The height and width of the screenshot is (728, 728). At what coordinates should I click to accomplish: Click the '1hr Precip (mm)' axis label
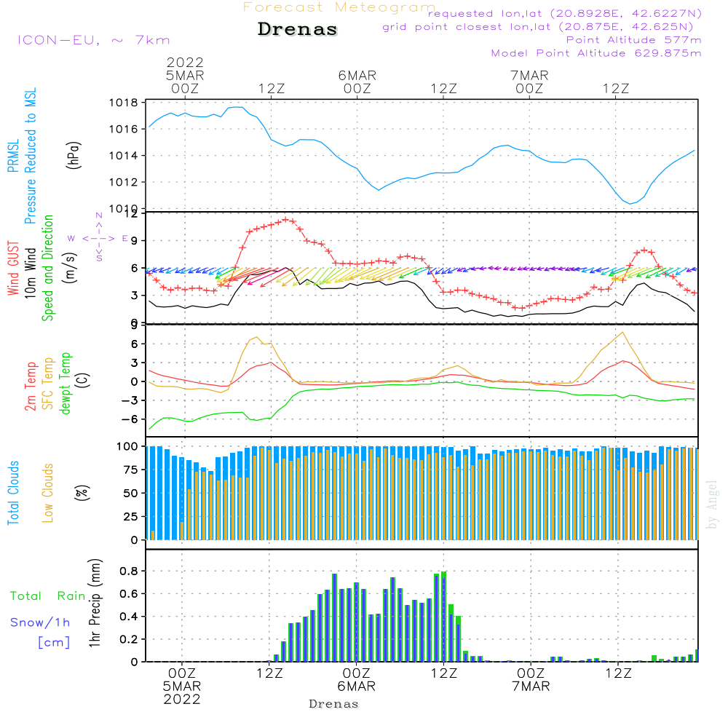tap(94, 603)
